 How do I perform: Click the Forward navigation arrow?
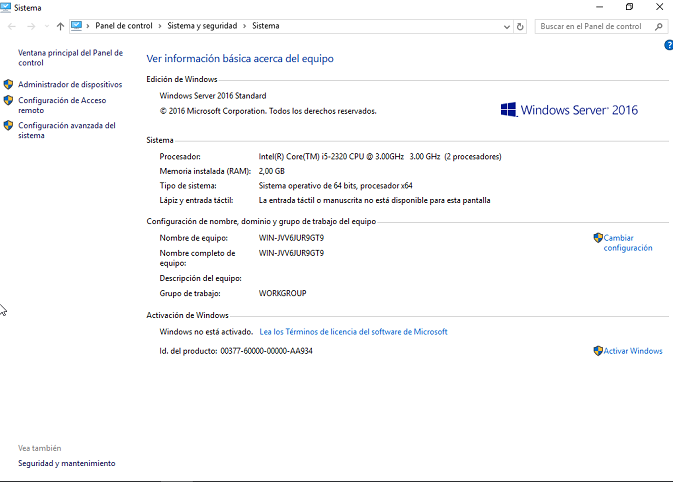[x=31, y=26]
